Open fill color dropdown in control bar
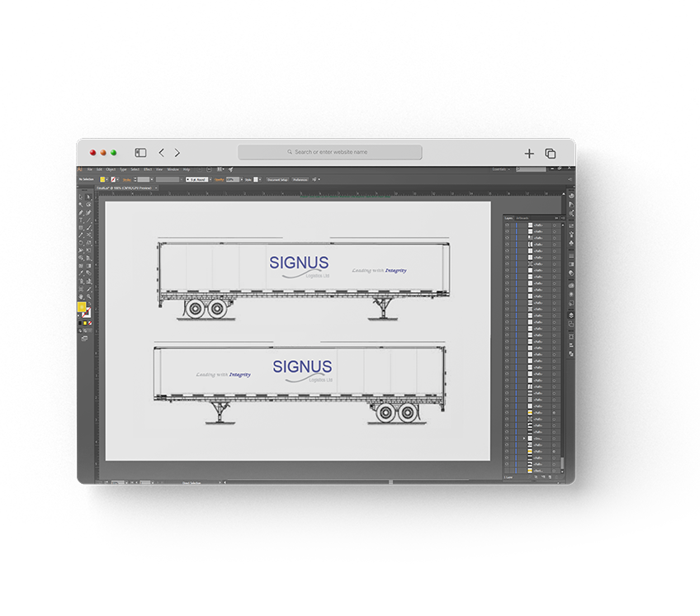The height and width of the screenshot is (616, 700). [107, 179]
